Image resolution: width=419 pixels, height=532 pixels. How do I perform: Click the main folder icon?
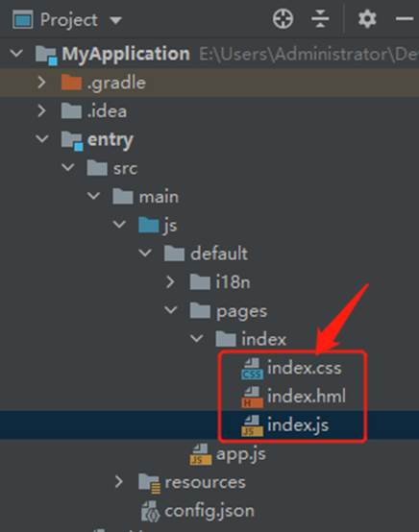click(123, 197)
